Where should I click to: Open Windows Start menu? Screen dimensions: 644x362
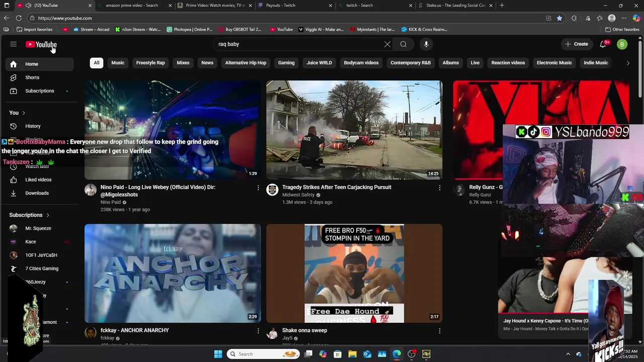tap(218, 354)
